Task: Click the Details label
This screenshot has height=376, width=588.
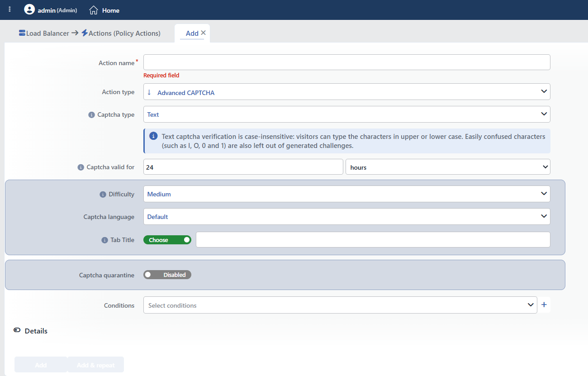Action: point(36,331)
